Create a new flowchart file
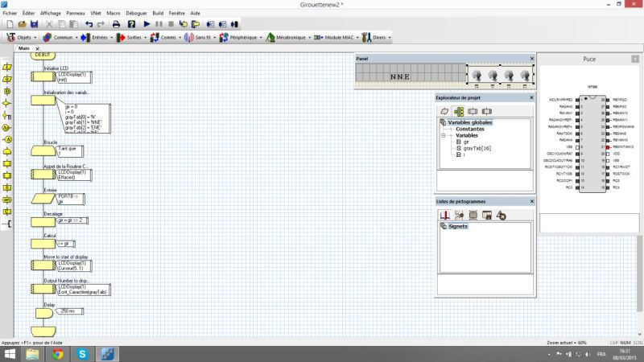644x362 pixels. pos(10,25)
